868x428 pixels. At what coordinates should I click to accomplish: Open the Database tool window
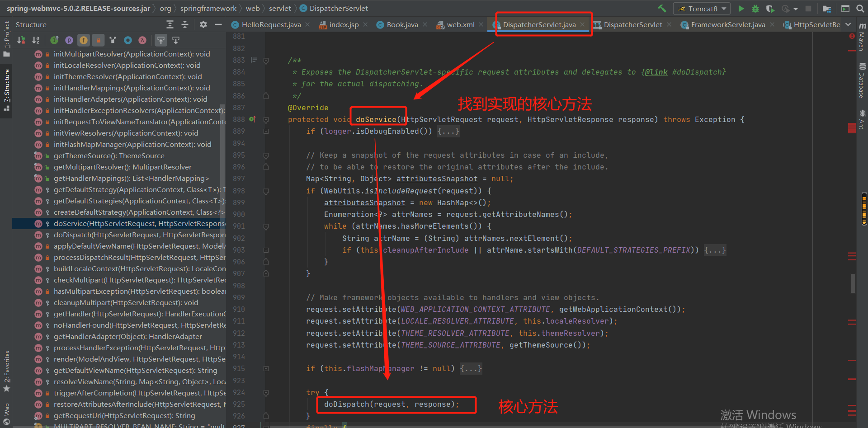click(x=862, y=80)
